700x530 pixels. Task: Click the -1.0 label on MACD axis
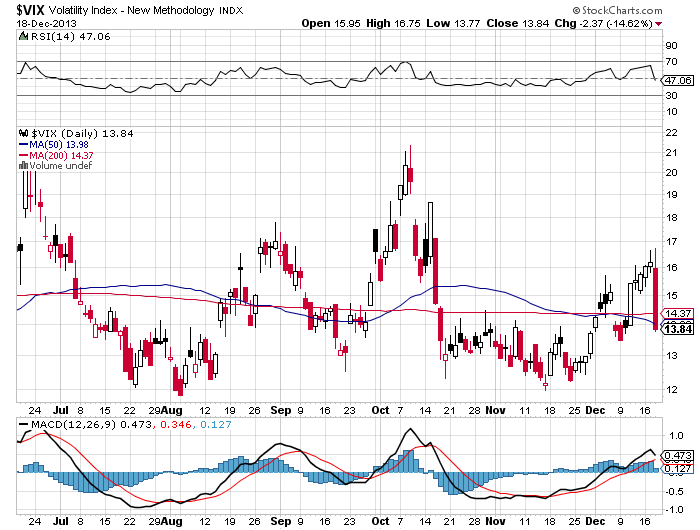coord(674,510)
